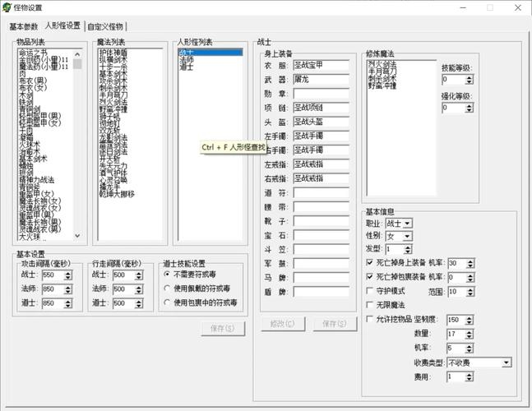532x411 pixels.
Task: Raise 死亡掉包裹装备 机率 stepper up arrow
Action: tap(470, 275)
